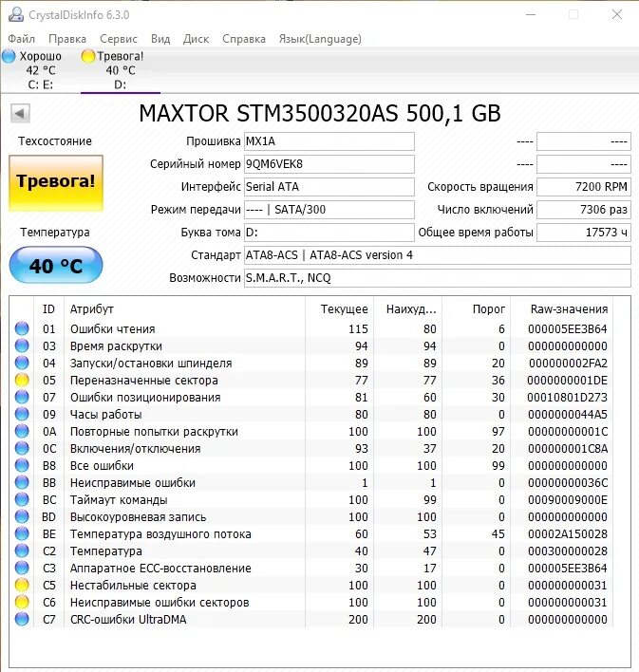639x672 pixels.
Task: Select the Температура воздушного потока row
Action: pyautogui.click(x=310, y=533)
